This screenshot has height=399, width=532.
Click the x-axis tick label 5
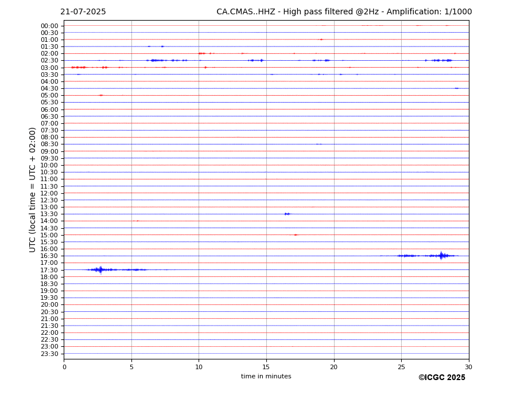click(x=131, y=367)
